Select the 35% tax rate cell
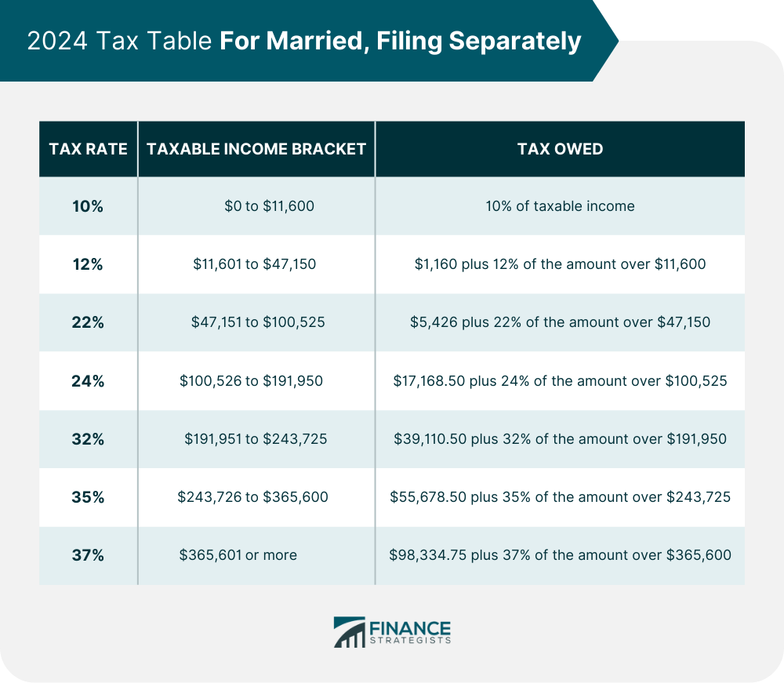 [x=88, y=497]
